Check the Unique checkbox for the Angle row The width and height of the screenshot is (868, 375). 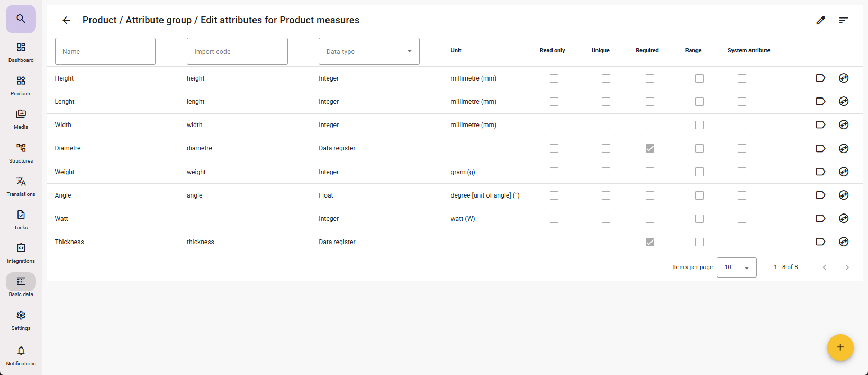[606, 195]
